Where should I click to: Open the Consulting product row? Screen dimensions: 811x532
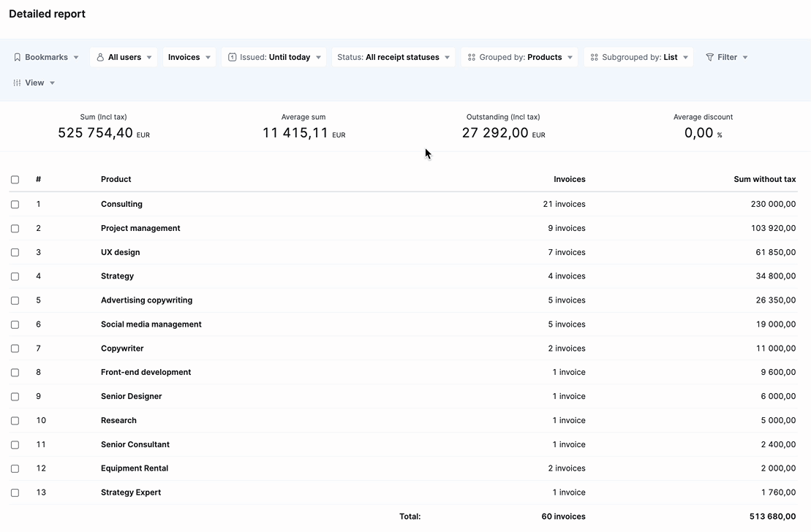pyautogui.click(x=121, y=204)
